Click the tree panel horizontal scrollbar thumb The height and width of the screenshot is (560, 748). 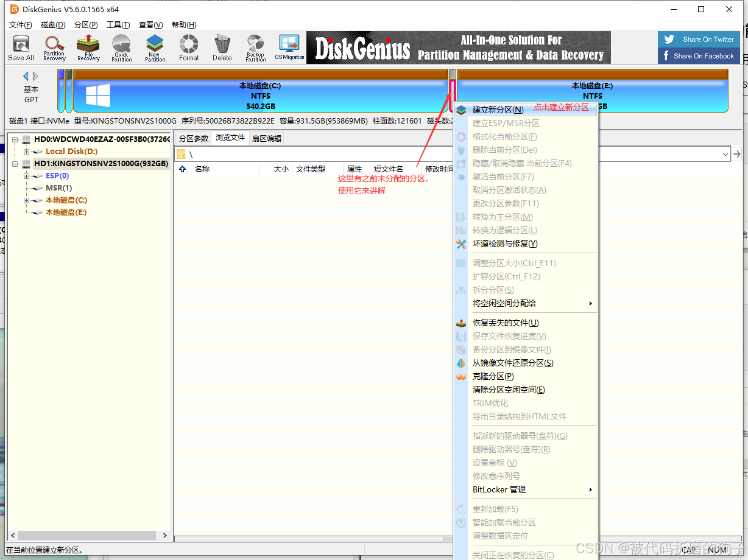(86, 536)
